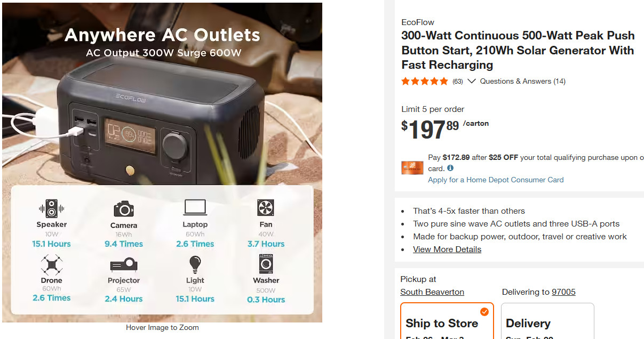
Task: Change delivery ZIP code 97005
Action: pyautogui.click(x=563, y=292)
